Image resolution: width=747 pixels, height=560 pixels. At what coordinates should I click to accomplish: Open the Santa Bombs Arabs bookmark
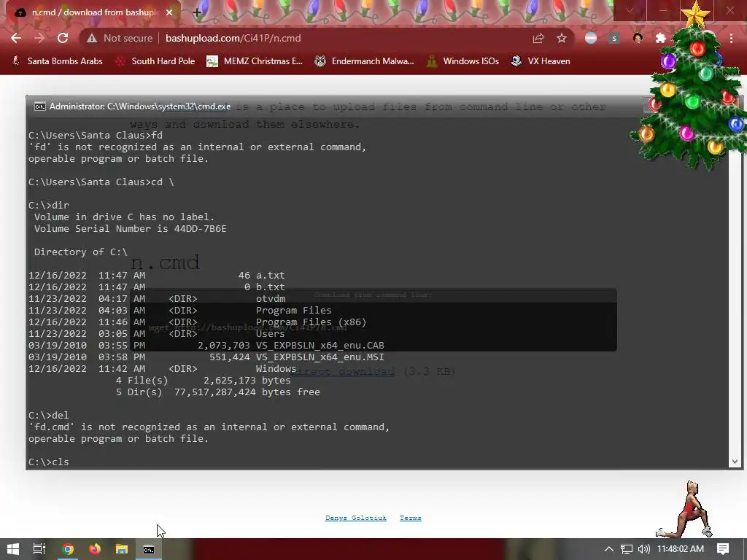(x=57, y=61)
